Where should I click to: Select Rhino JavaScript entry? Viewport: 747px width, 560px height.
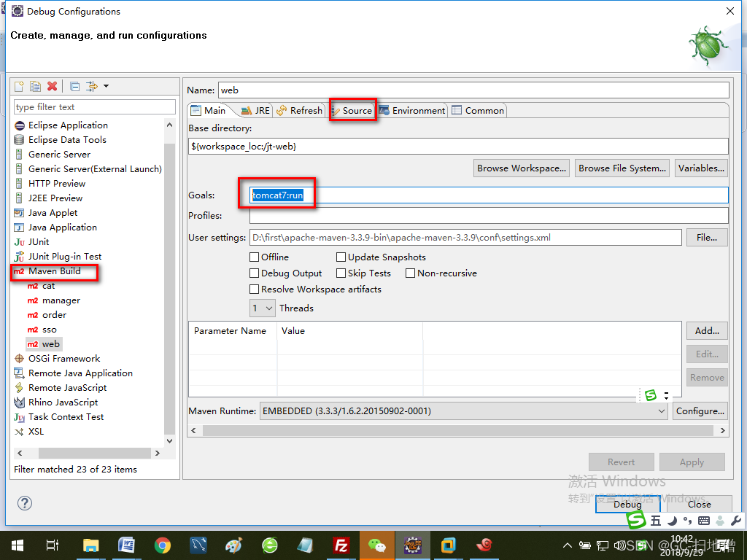tap(63, 402)
